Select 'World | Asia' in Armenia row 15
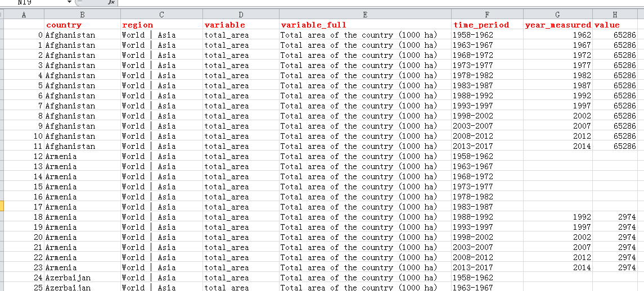 (161, 187)
